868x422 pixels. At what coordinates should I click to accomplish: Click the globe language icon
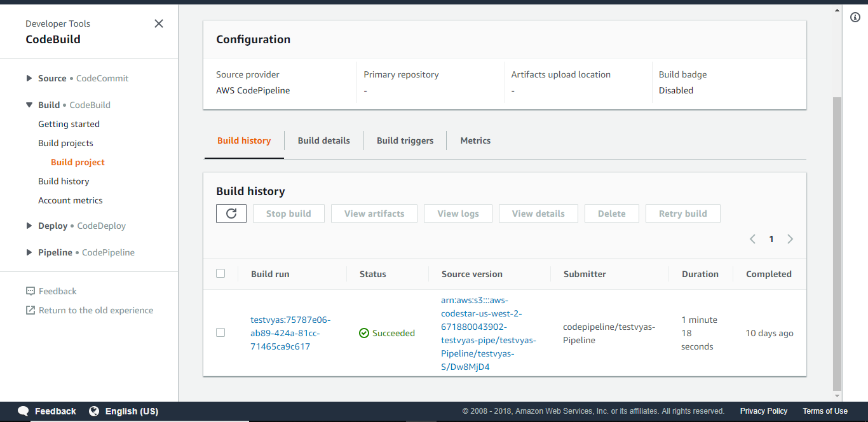pos(94,411)
